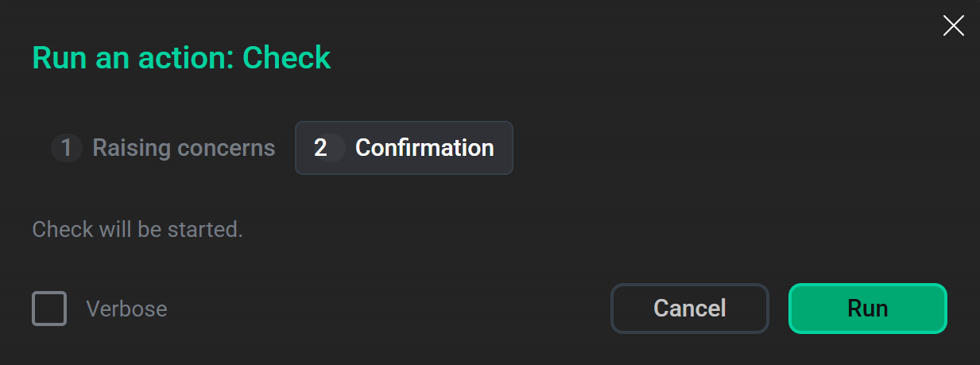Click the step 1 number badge
The width and height of the screenshot is (980, 365).
click(x=67, y=148)
